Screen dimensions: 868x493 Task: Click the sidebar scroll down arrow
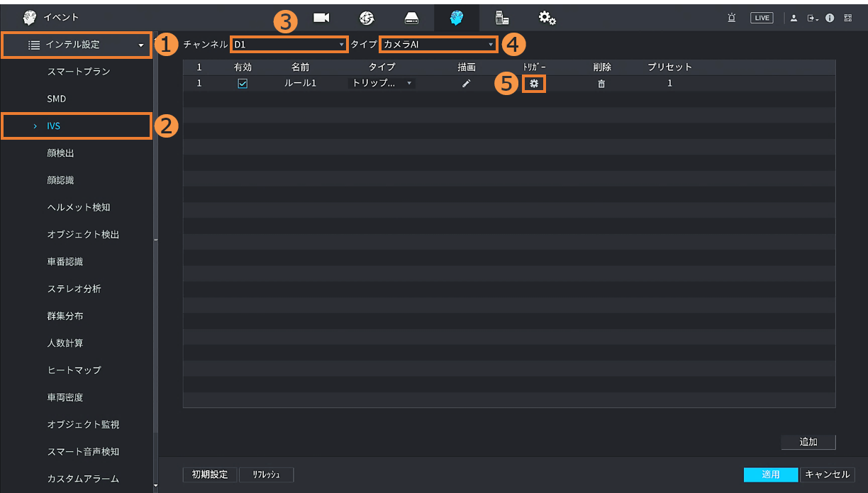click(155, 486)
